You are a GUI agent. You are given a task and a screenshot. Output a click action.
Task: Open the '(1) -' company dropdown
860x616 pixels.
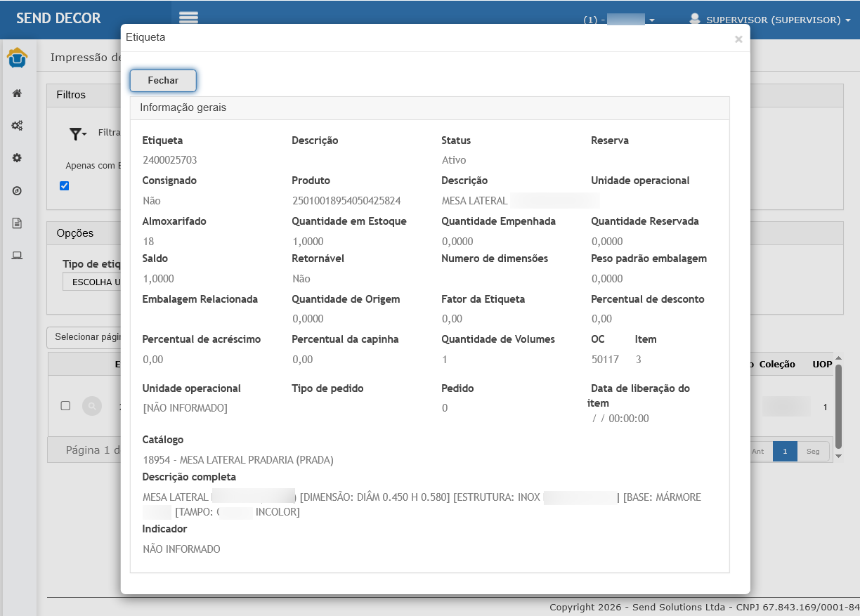(619, 20)
